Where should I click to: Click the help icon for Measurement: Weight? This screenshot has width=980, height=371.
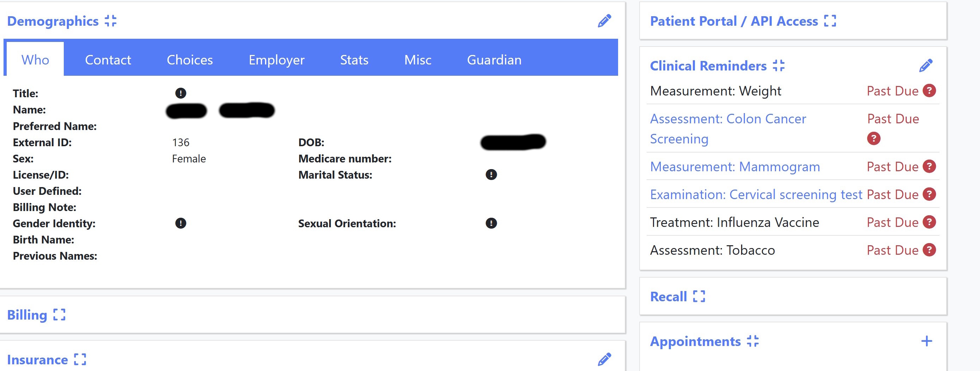[x=929, y=91]
